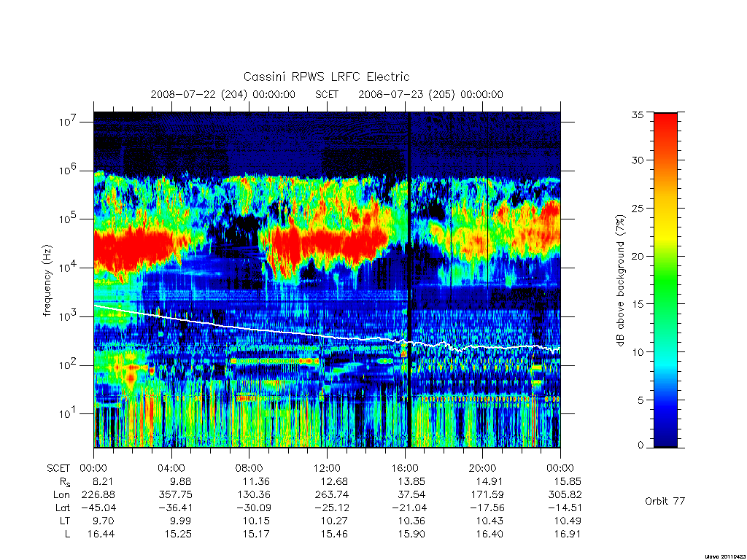Select the 20 dB tick on the colorbar
This screenshot has height=560, width=747.
click(x=638, y=256)
